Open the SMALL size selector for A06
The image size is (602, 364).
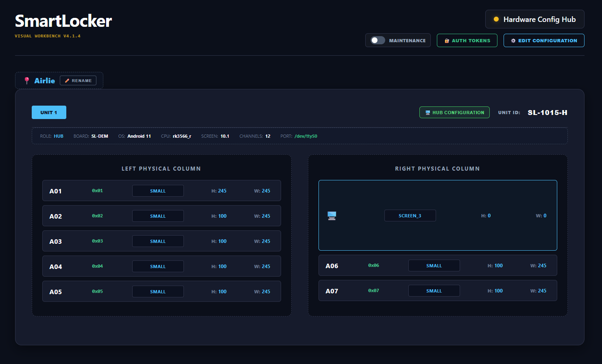[x=434, y=266]
